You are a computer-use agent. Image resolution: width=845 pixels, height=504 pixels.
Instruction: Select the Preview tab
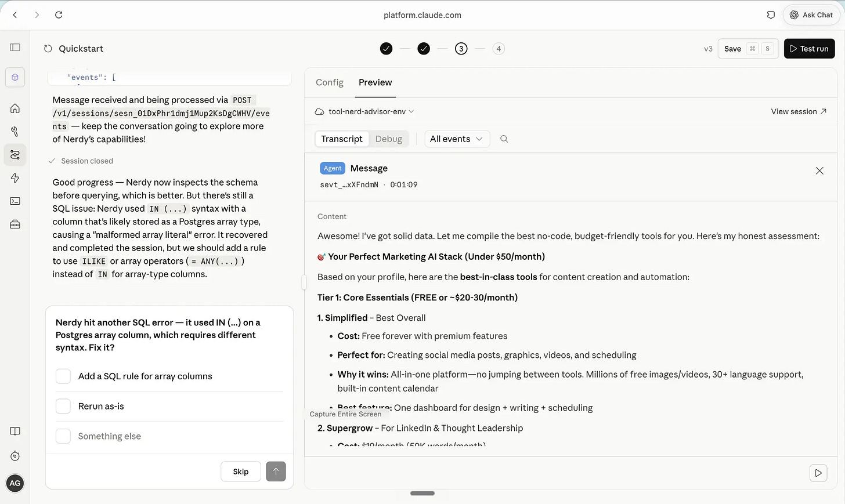pos(375,82)
